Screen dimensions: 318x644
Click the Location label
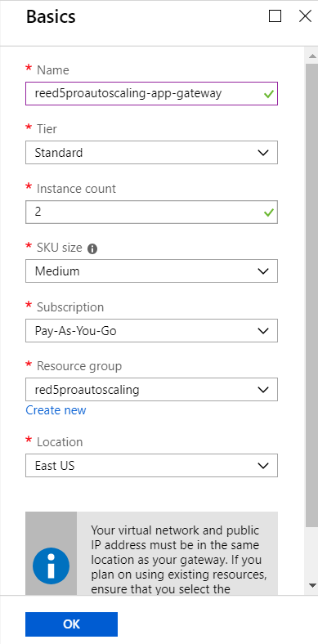tap(60, 442)
